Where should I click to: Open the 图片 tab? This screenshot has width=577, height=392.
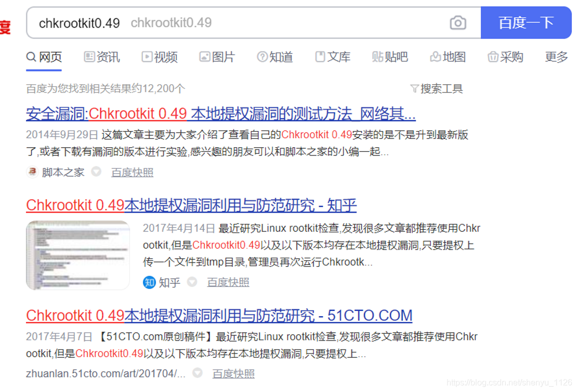(217, 57)
